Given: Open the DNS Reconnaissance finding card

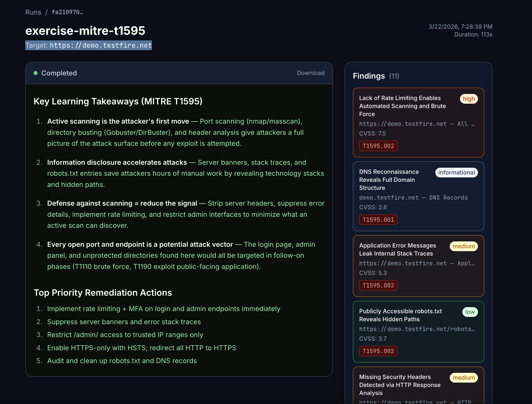Looking at the screenshot, I should click(x=419, y=196).
